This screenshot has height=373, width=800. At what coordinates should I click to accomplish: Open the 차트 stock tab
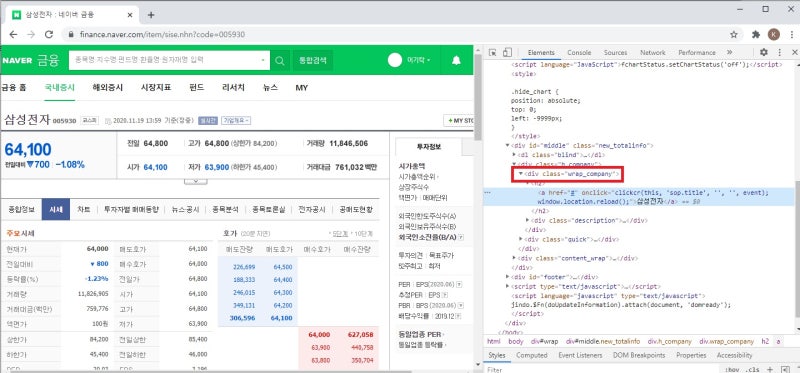[84, 209]
